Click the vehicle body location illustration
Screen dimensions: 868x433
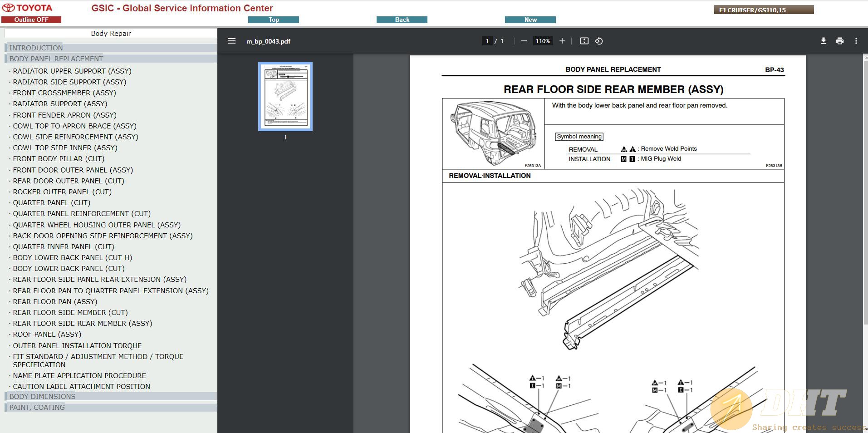point(494,134)
